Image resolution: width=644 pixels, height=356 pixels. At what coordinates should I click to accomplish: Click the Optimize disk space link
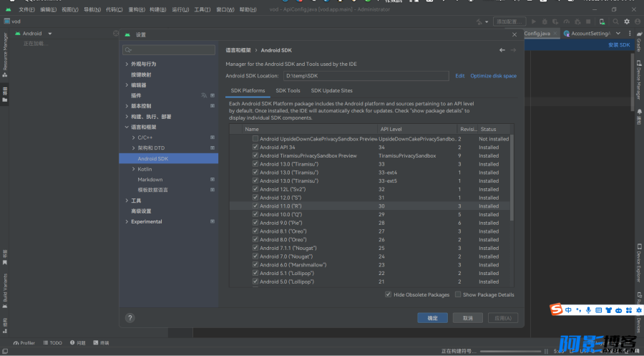493,76
